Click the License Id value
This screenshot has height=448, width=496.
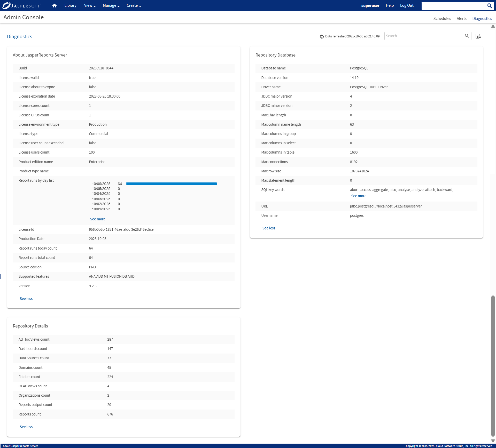point(121,229)
